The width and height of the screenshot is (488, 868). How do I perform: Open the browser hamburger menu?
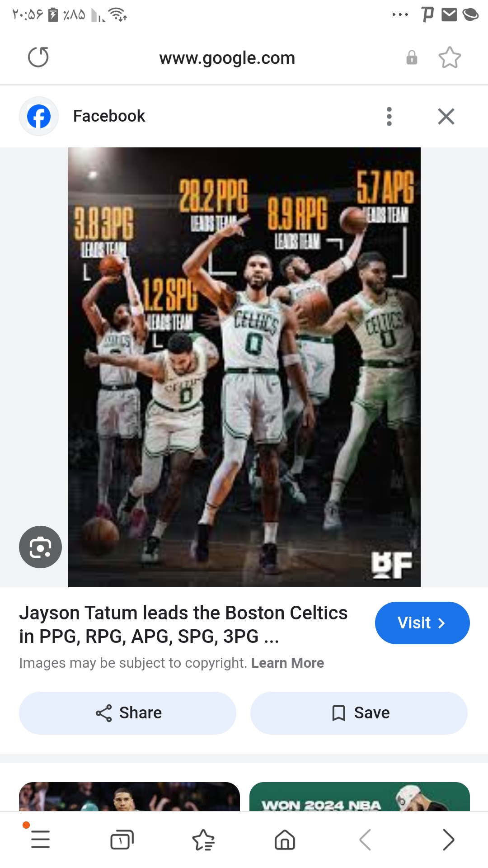point(40,840)
